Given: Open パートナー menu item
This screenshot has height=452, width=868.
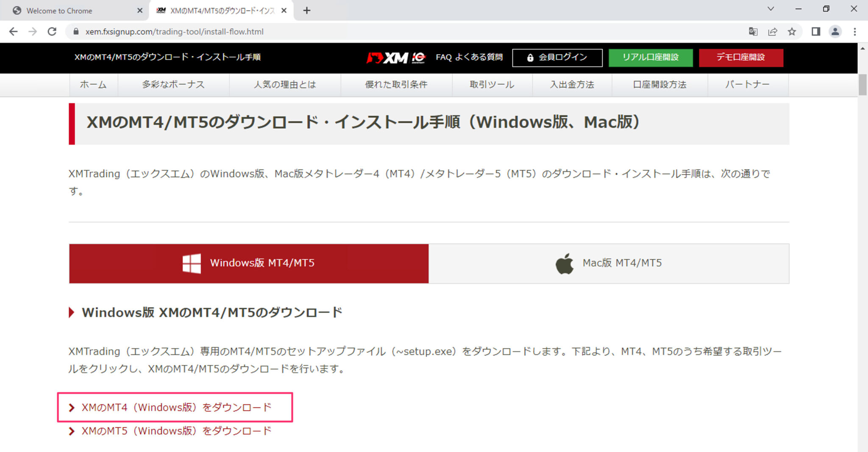Looking at the screenshot, I should (x=748, y=85).
